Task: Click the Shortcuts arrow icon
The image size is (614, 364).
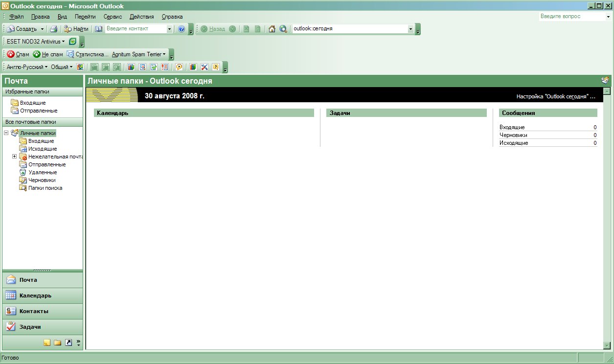Action: point(68,342)
